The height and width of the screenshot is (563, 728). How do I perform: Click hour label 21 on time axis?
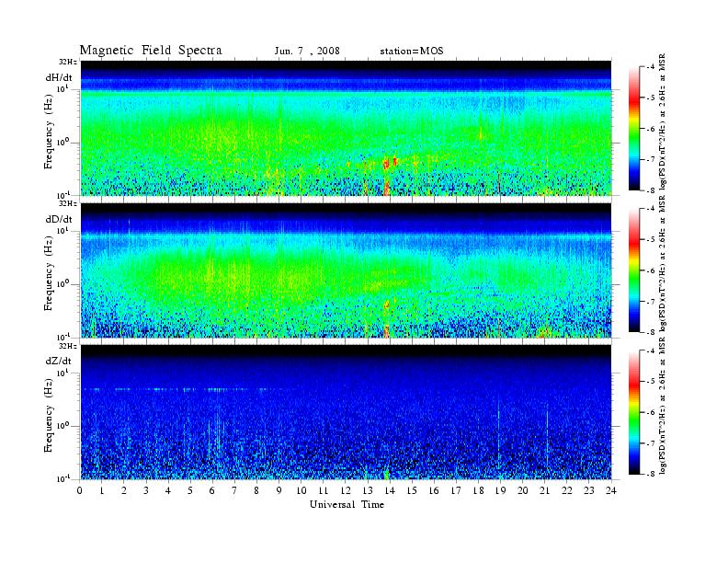click(x=544, y=490)
